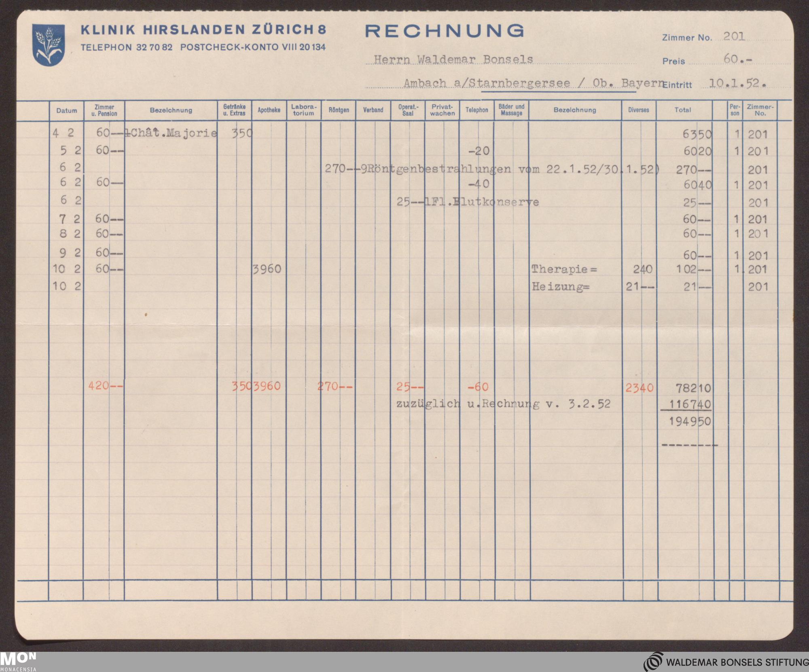Image resolution: width=809 pixels, height=672 pixels.
Task: Click the date "7 2" in the Datum column
Action: [70, 219]
